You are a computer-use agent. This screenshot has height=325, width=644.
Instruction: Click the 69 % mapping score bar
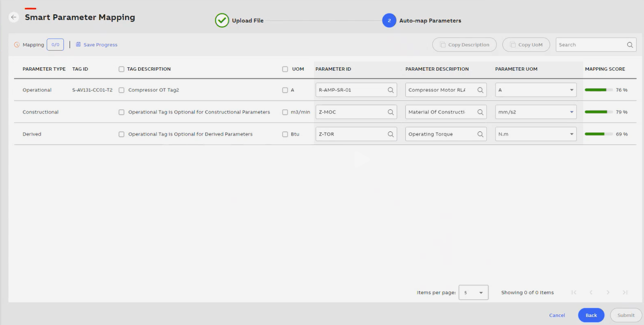tap(599, 134)
